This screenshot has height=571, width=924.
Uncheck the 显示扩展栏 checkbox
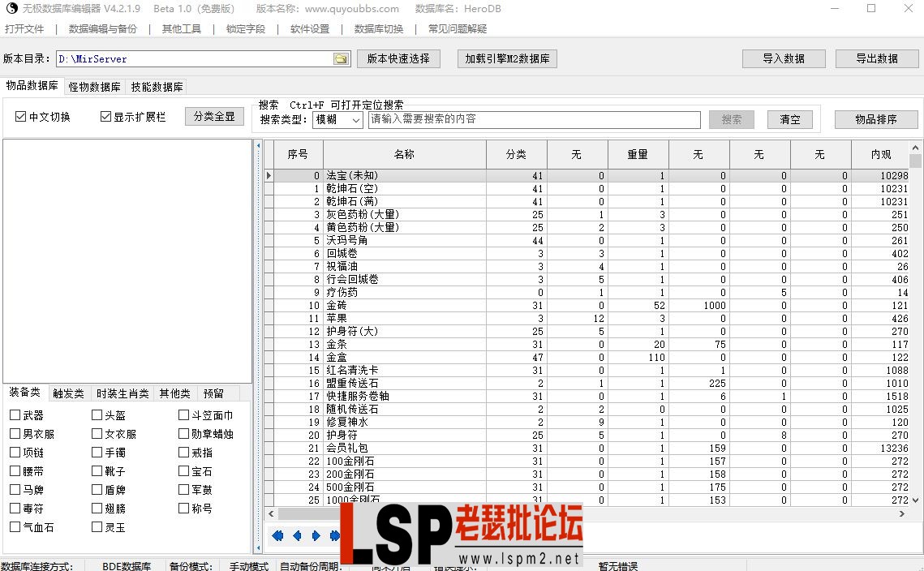click(x=105, y=117)
